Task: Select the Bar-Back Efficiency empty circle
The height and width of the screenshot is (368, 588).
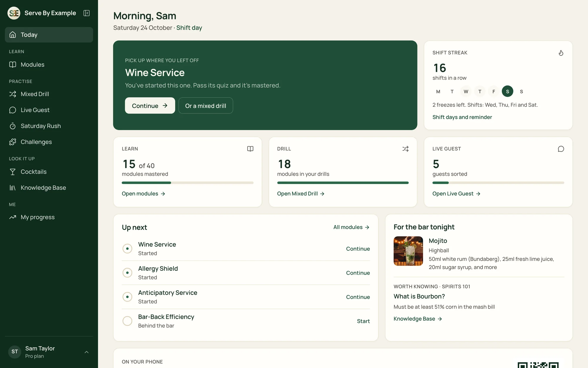Action: click(127, 321)
